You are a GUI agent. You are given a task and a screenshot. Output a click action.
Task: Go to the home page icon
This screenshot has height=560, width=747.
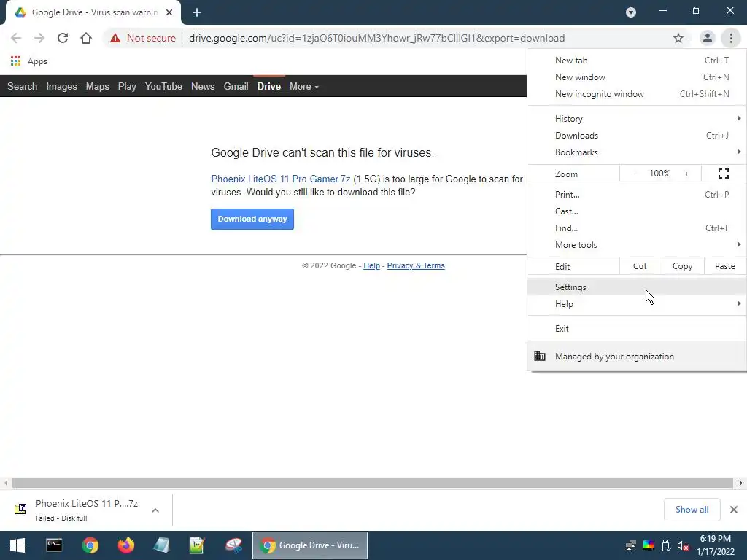[86, 38]
